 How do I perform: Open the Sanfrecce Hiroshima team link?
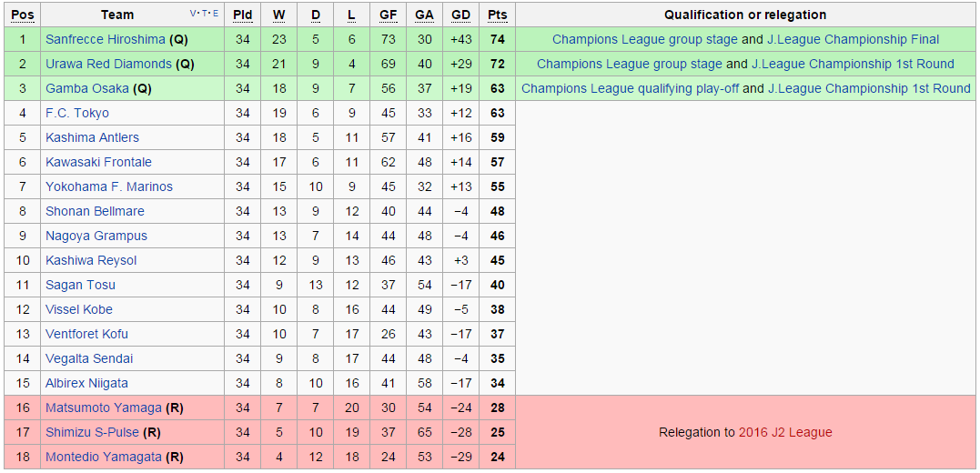pos(106,39)
